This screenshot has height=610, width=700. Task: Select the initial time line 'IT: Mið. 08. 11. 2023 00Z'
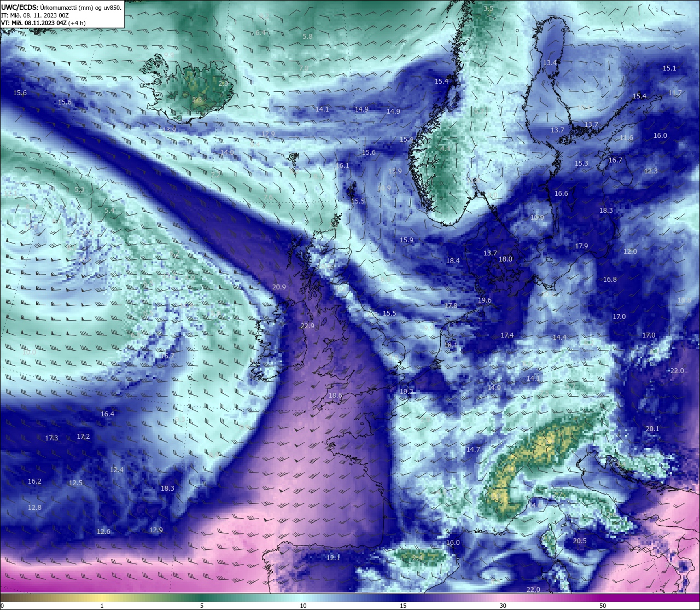[35, 15]
